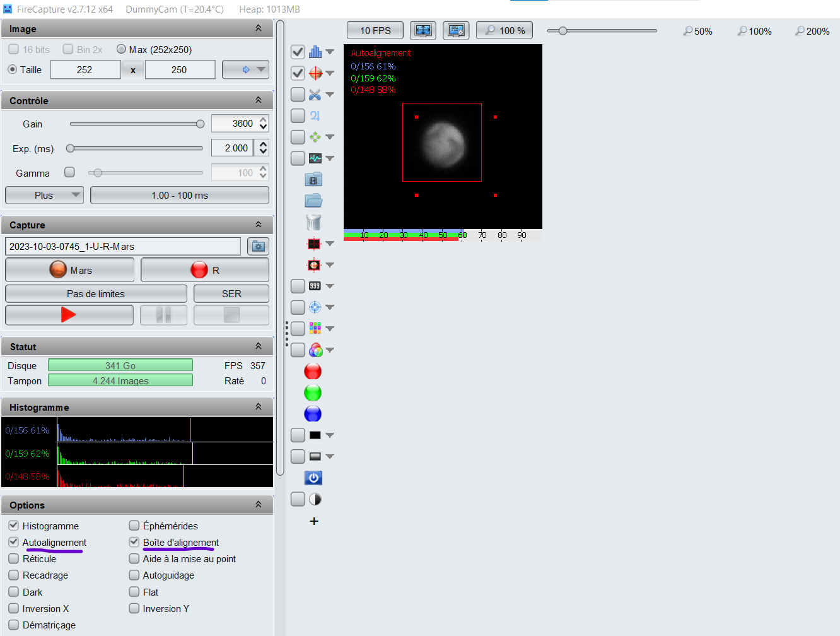Click the scissors cutout icon
The image size is (840, 636).
[315, 95]
